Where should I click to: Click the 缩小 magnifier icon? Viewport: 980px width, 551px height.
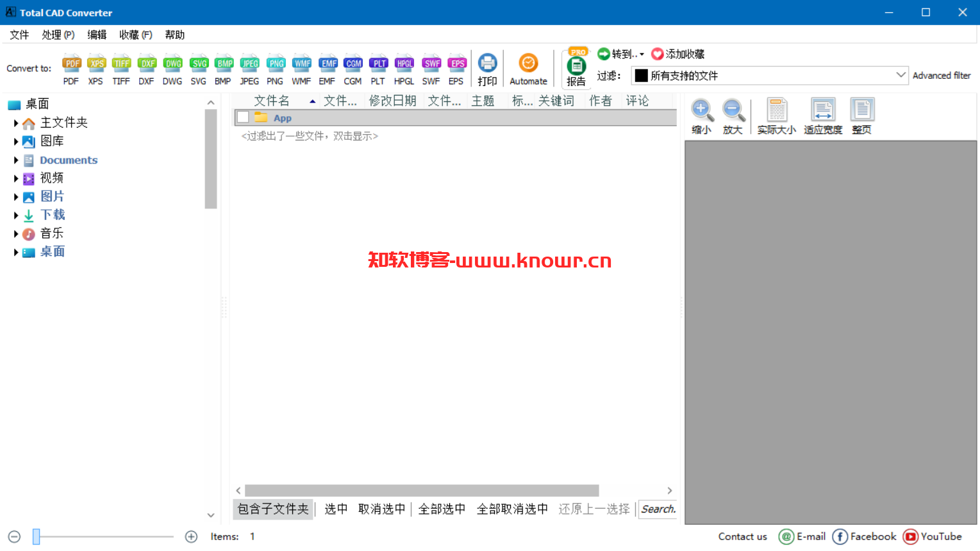click(x=701, y=110)
